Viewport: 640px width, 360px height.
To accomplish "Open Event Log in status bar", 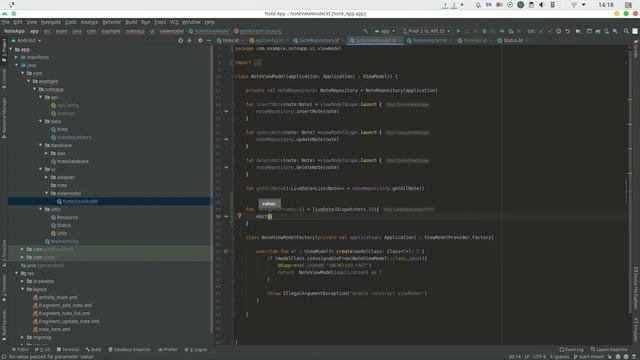I will [571, 349].
